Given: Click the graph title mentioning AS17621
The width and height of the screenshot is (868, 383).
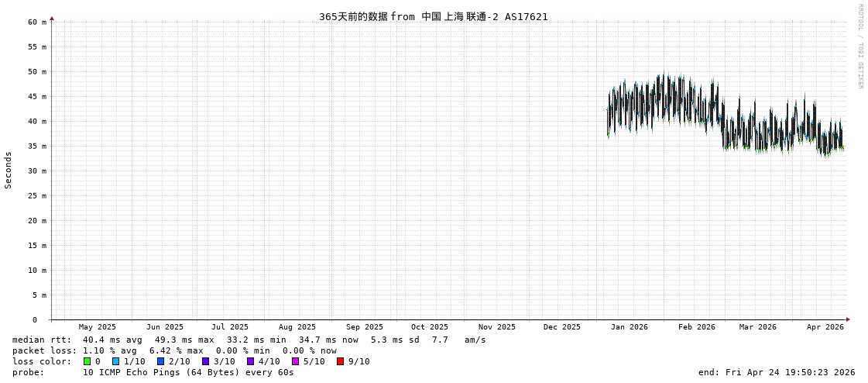Looking at the screenshot, I should pyautogui.click(x=433, y=16).
